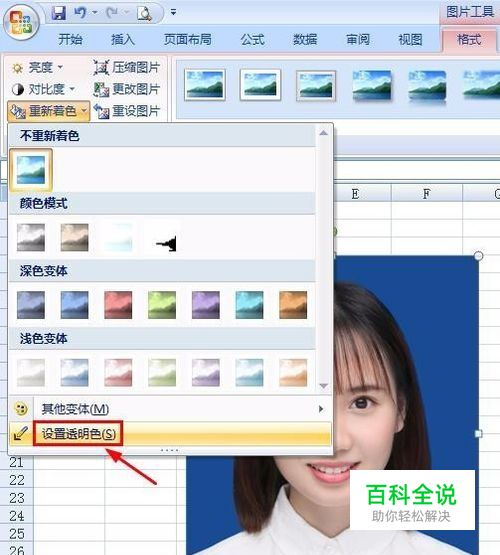The height and width of the screenshot is (555, 500).
Task: Open the undo history dropdown arrow
Action: pyautogui.click(x=94, y=13)
